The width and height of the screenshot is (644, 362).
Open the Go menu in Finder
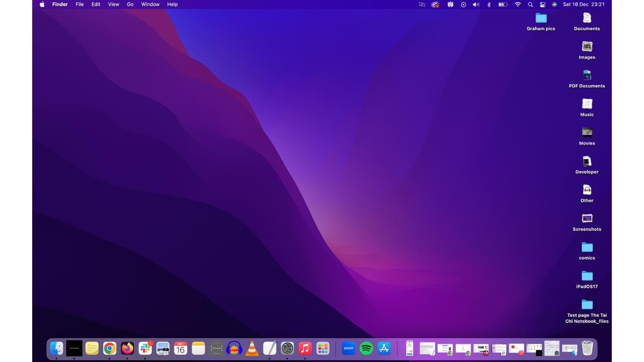pyautogui.click(x=130, y=4)
